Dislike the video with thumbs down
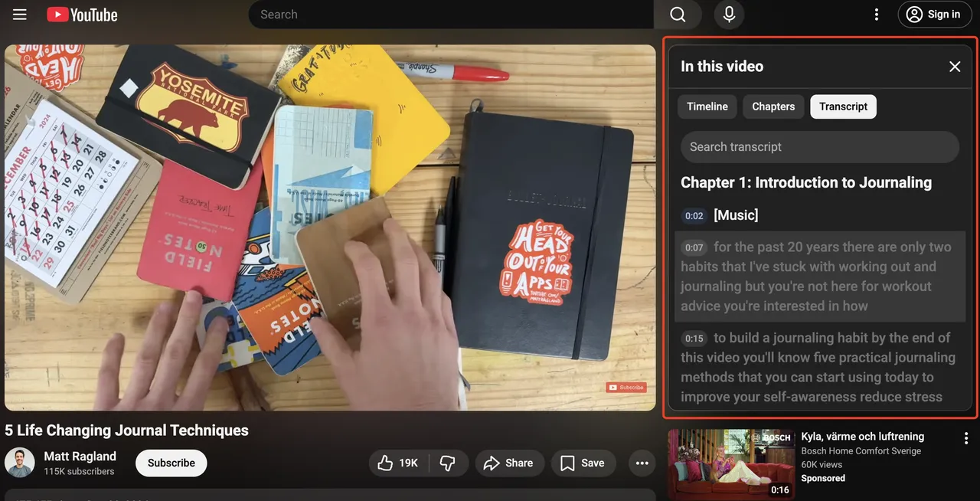This screenshot has height=501, width=980. pos(449,463)
